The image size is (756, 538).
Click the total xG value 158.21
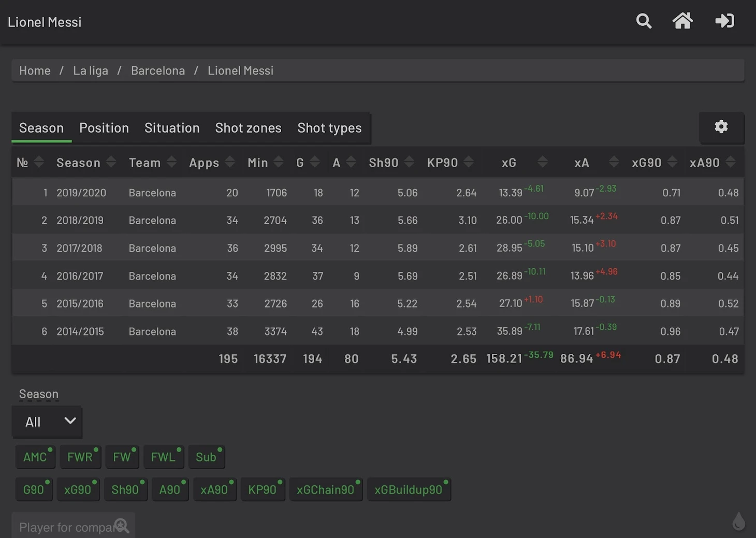(x=504, y=359)
